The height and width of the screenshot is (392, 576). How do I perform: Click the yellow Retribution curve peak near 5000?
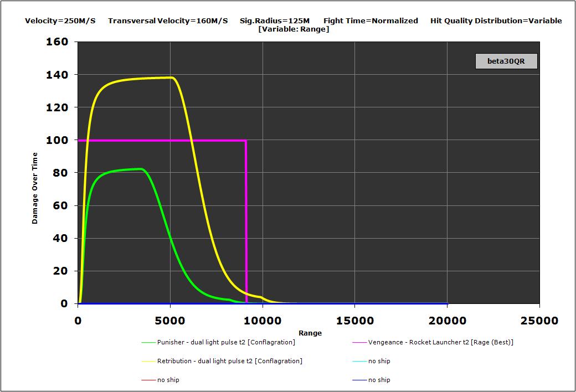click(x=171, y=78)
